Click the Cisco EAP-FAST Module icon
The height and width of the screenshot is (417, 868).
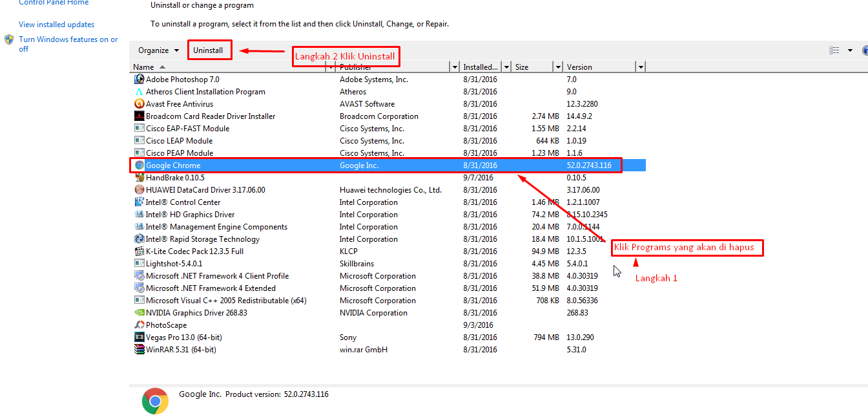139,129
